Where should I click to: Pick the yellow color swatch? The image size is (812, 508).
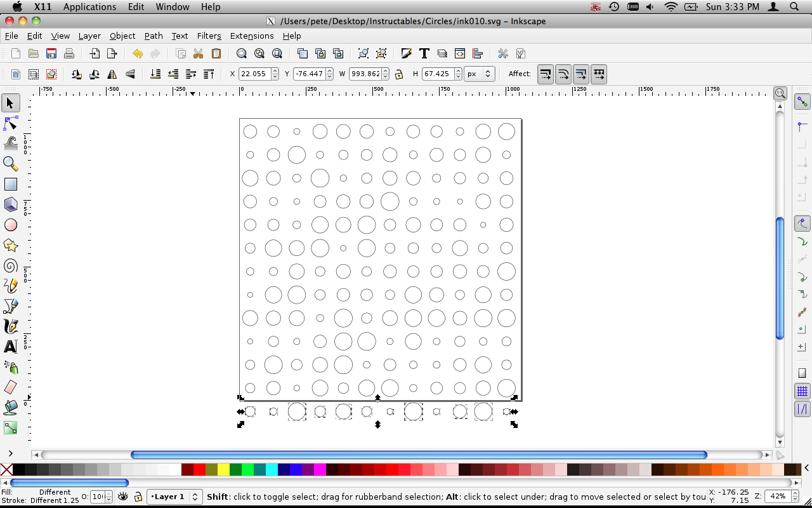223,470
